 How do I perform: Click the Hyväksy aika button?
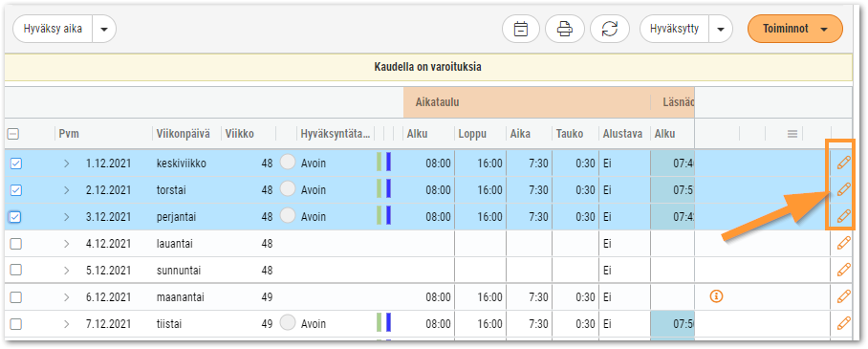(x=53, y=29)
